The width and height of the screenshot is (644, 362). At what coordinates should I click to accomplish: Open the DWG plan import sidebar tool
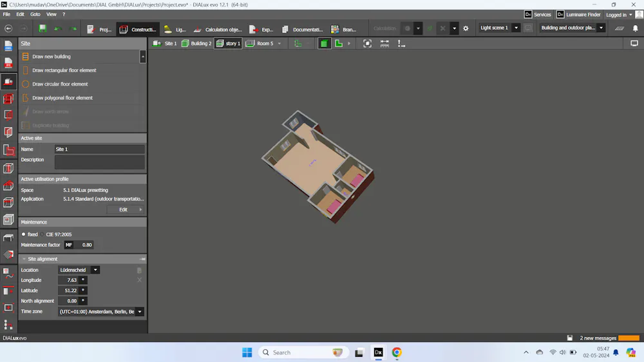(8, 46)
